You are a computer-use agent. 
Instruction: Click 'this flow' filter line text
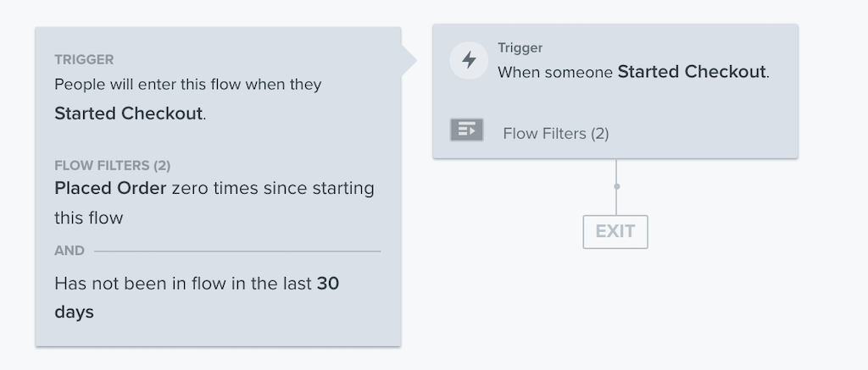(88, 218)
